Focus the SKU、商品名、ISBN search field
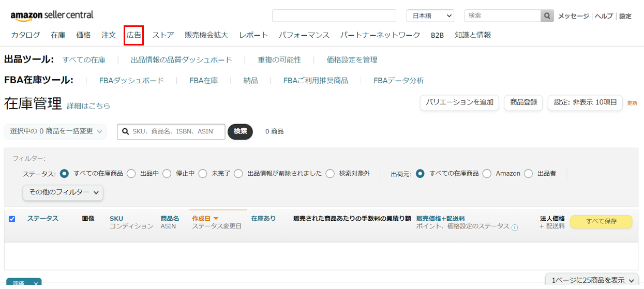644x289 pixels. 171,132
